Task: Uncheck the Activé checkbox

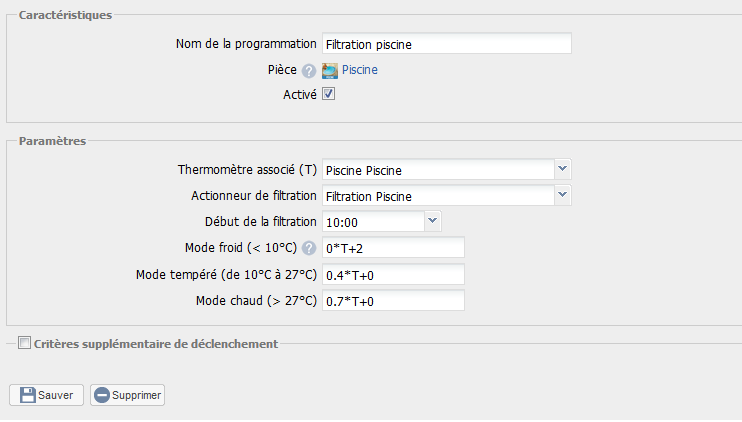Action: tap(328, 94)
